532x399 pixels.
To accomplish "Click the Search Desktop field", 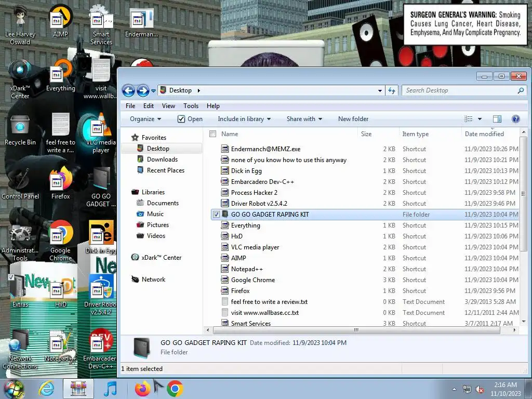I will (463, 90).
